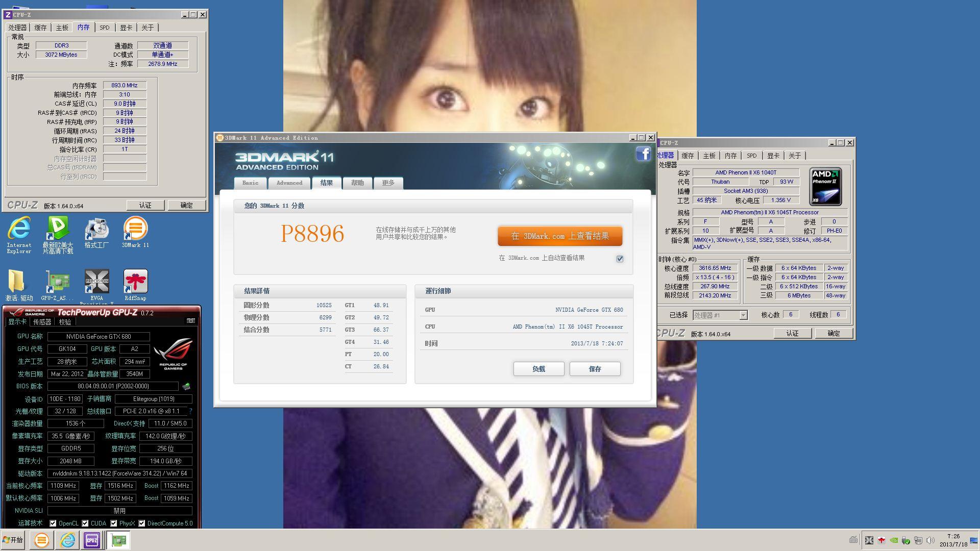Click 确定 in the processor CPU-Z window
This screenshot has width=980, height=551.
(x=834, y=333)
